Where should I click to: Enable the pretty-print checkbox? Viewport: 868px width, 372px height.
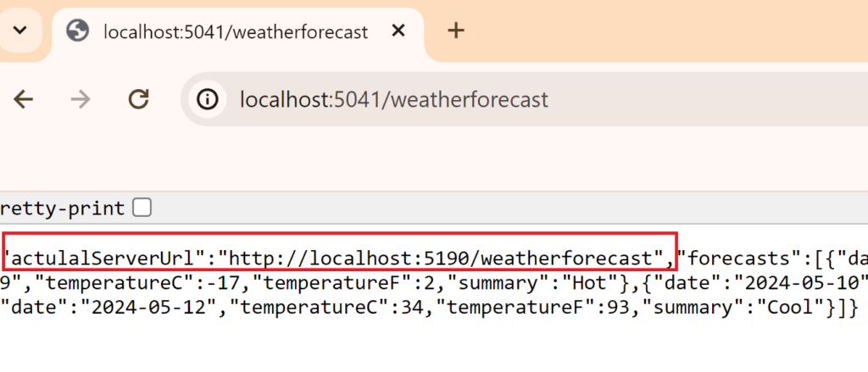(143, 208)
